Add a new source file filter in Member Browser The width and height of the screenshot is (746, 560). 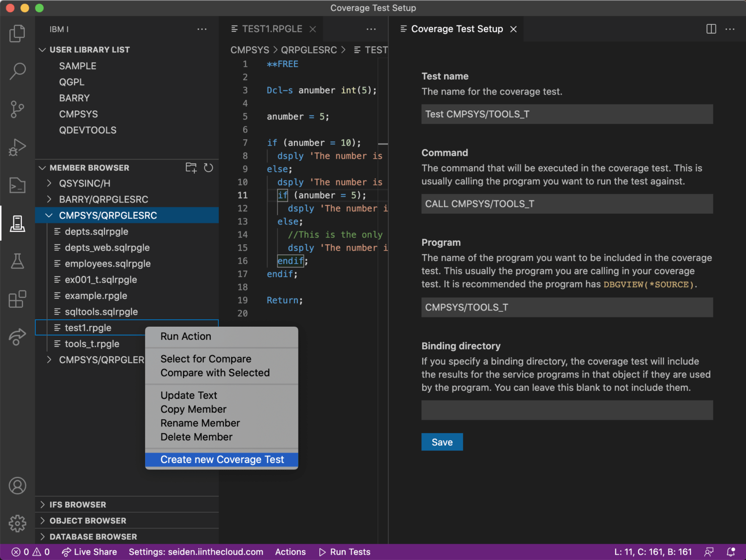click(191, 168)
